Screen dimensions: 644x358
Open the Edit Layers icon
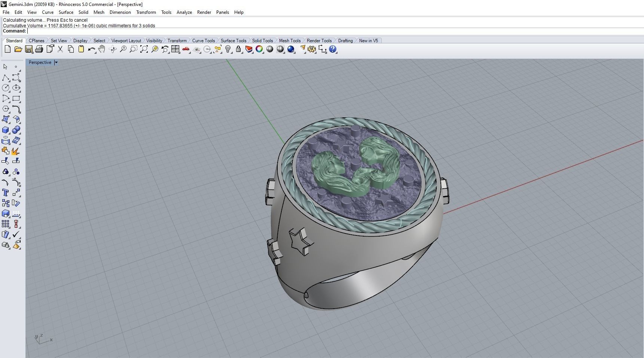(x=248, y=49)
